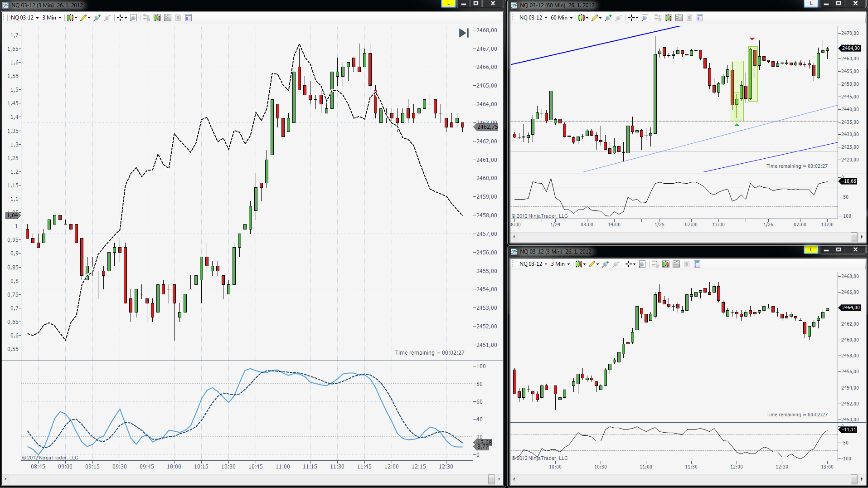Open Properties icon in bottom-right 3 Min chart
This screenshot has height=488, width=868.
pos(697,264)
